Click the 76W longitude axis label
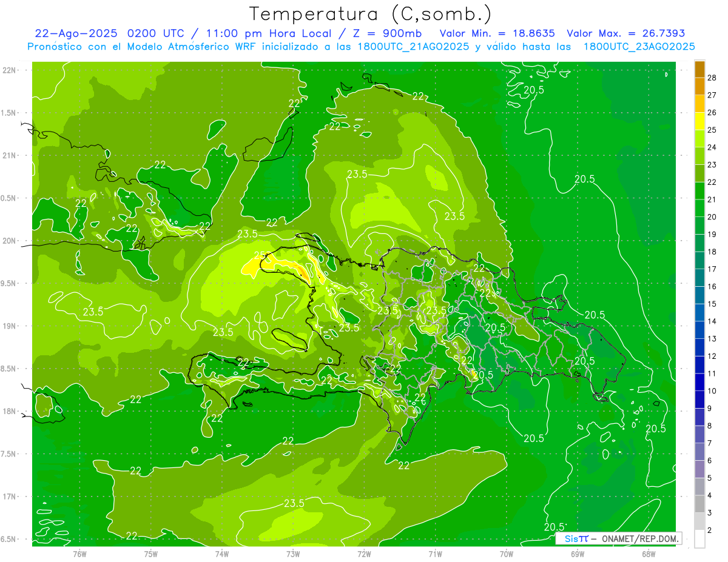Screen dimensions: 728x562 coord(79,554)
